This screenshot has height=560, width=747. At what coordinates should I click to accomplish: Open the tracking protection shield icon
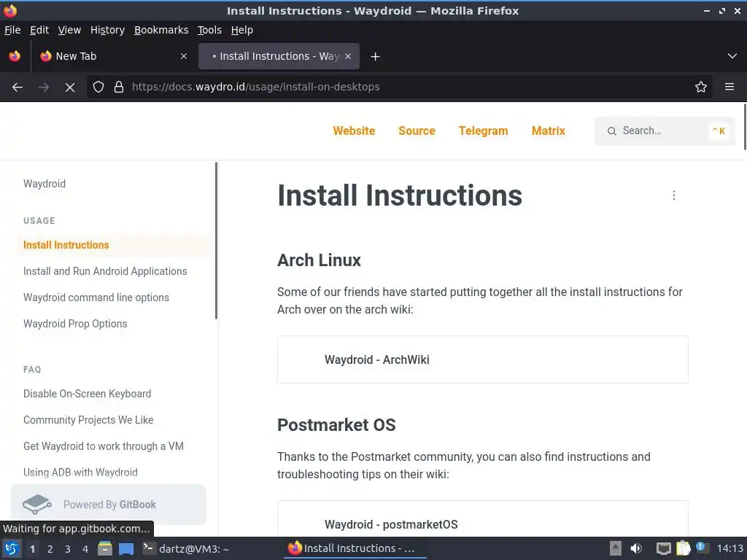(98, 87)
